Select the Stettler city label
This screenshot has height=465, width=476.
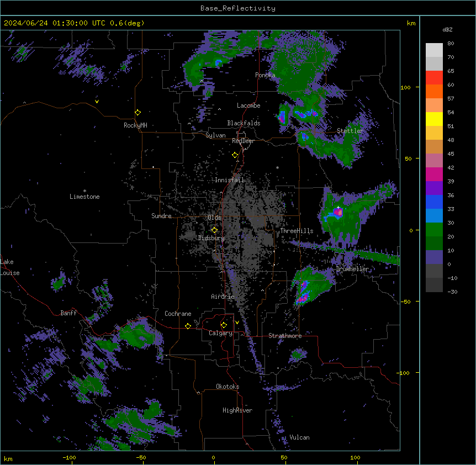tap(350, 131)
